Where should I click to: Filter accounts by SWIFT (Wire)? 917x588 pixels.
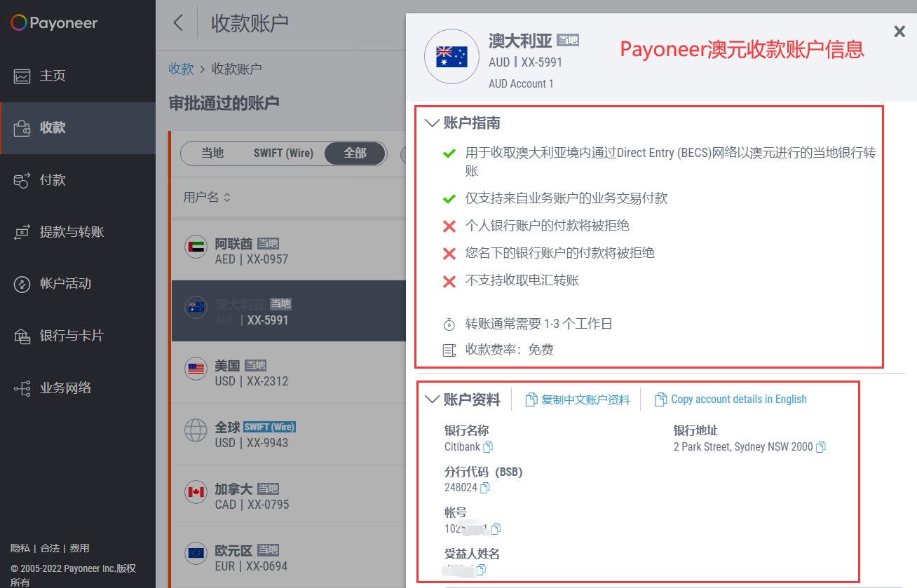click(283, 153)
